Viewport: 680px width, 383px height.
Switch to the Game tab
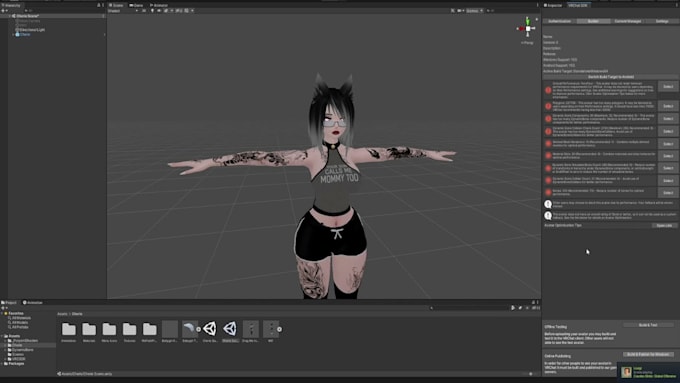click(137, 5)
